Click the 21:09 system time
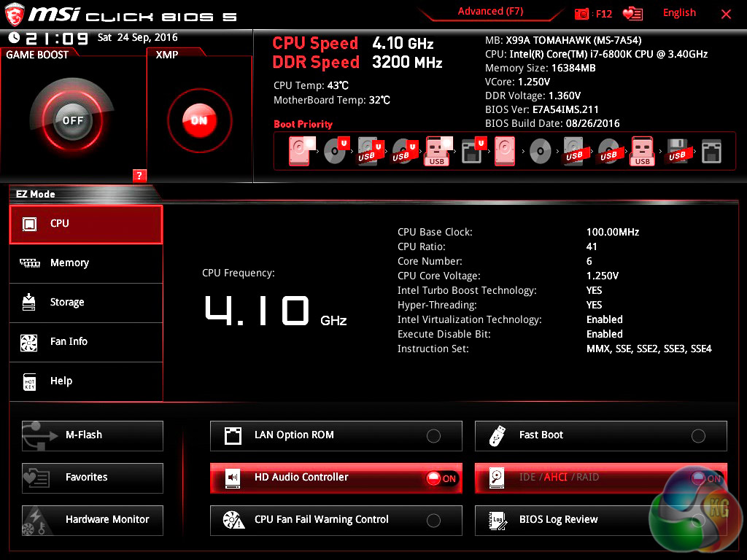747x560 pixels. coord(57,38)
